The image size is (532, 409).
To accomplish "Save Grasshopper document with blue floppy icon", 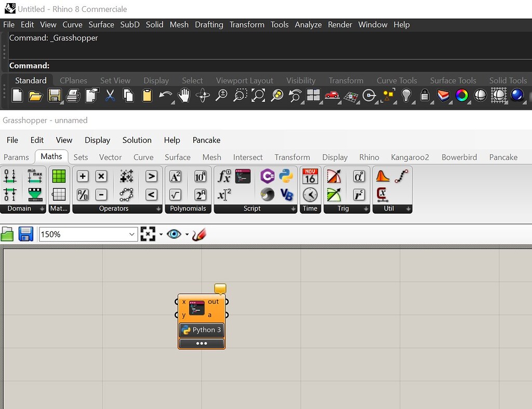I will tap(26, 234).
